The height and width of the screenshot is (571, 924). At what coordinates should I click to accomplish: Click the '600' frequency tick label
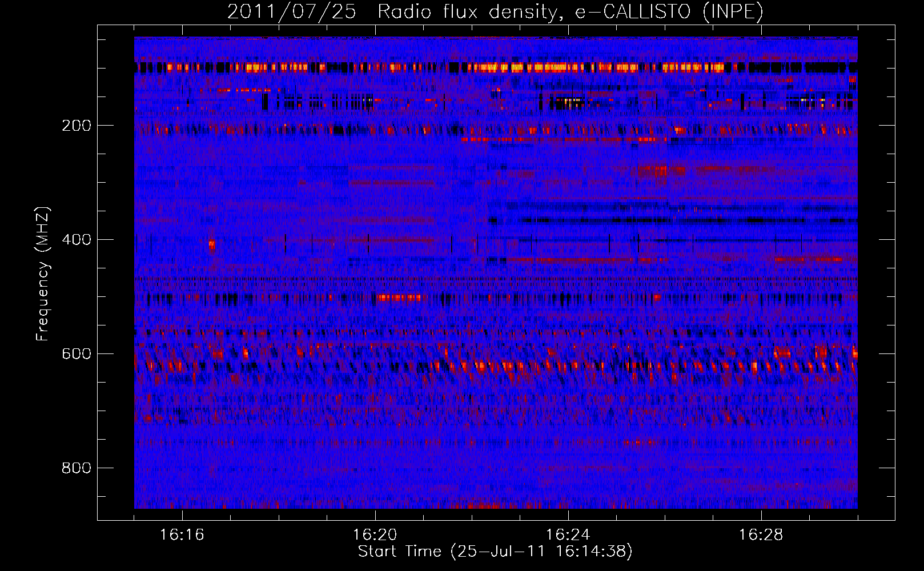(x=77, y=354)
